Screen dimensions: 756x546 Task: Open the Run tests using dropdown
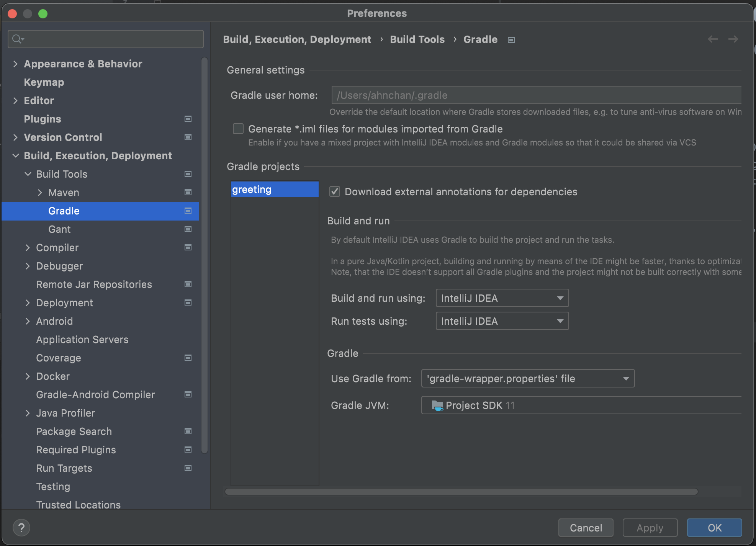pos(502,321)
